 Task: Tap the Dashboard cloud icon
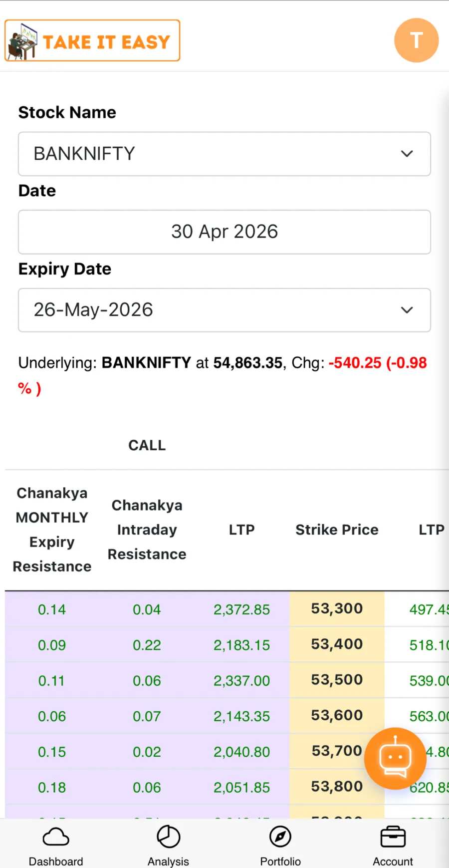pyautogui.click(x=56, y=837)
